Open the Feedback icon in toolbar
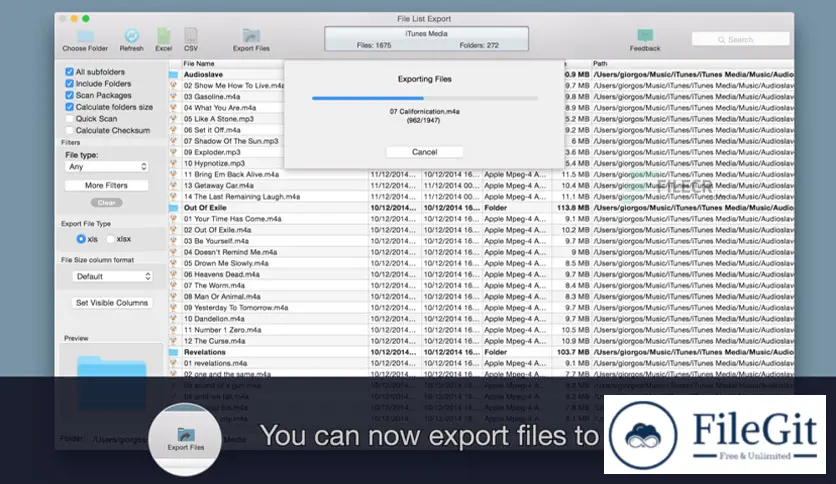836x484 pixels. pyautogui.click(x=645, y=35)
